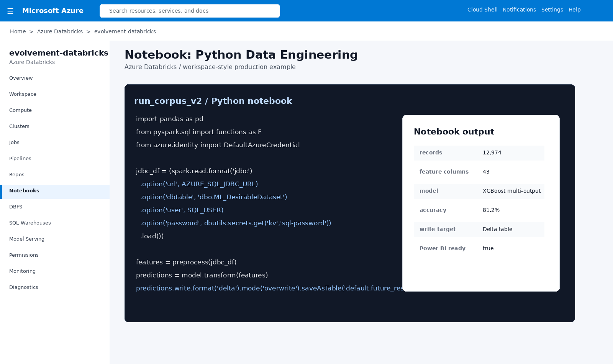The image size is (613, 364).
Task: Open the hamburger menu icon
Action: click(x=10, y=11)
